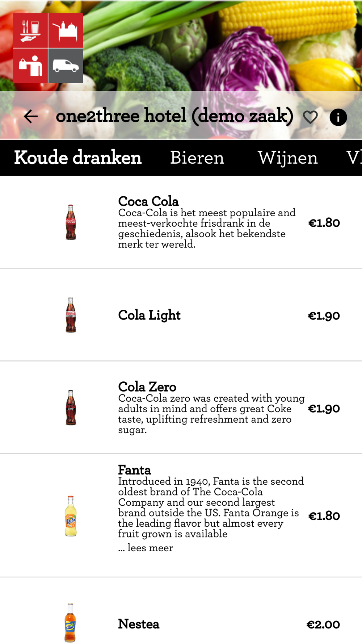The image size is (362, 644).
Task: Select the delivery van icon
Action: coord(66,66)
